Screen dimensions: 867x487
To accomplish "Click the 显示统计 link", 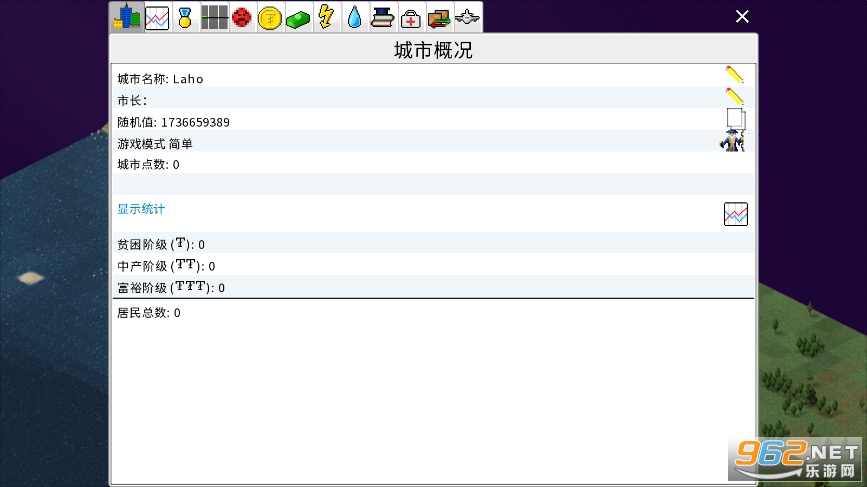I will [141, 209].
